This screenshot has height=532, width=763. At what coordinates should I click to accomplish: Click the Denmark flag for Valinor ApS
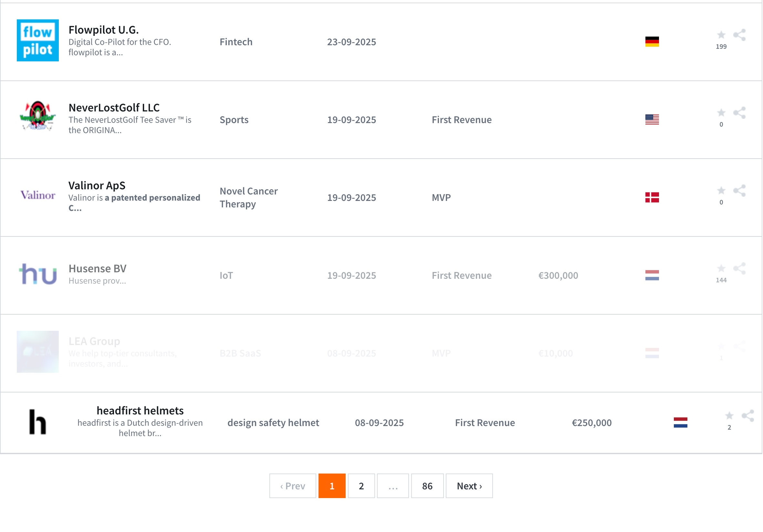tap(652, 197)
